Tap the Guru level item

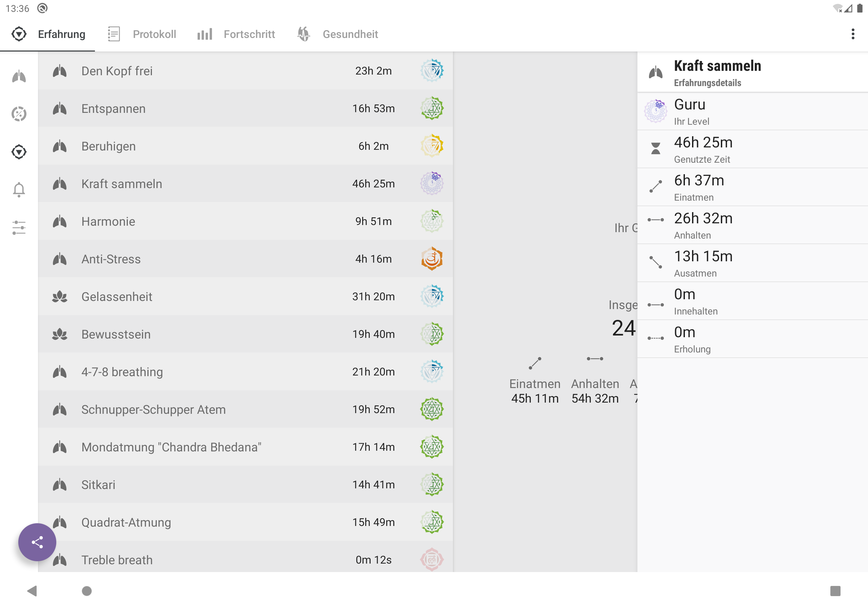(x=752, y=111)
